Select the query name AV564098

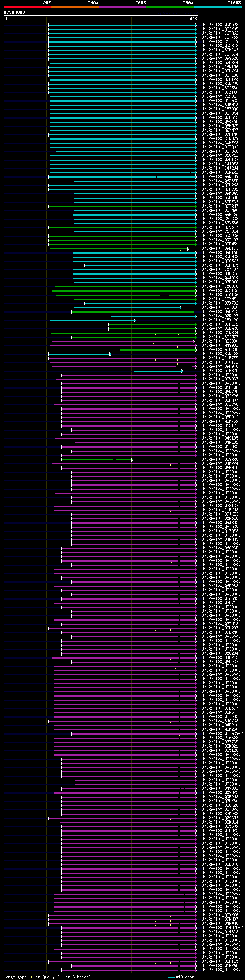pyautogui.click(x=15, y=12)
